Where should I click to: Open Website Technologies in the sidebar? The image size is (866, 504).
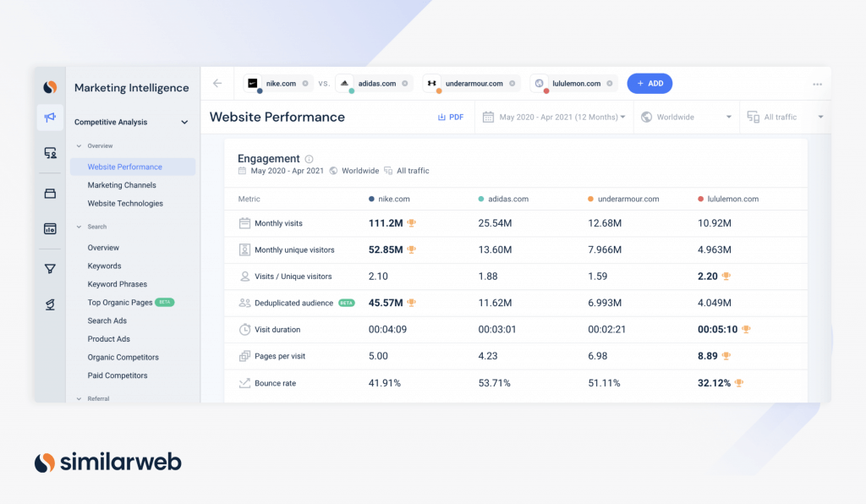click(125, 203)
